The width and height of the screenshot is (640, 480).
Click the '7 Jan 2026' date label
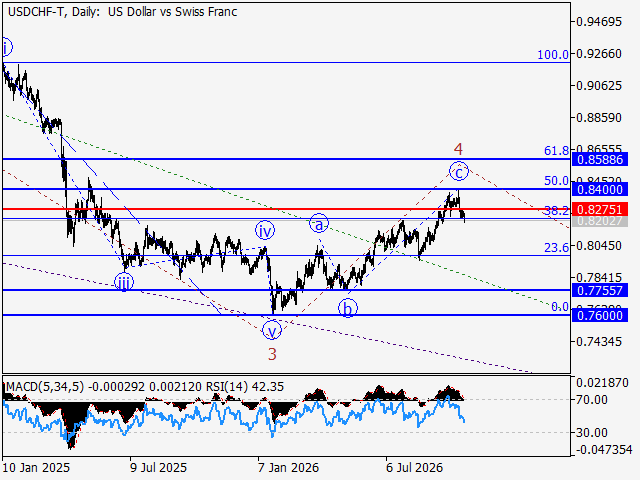pos(288,467)
